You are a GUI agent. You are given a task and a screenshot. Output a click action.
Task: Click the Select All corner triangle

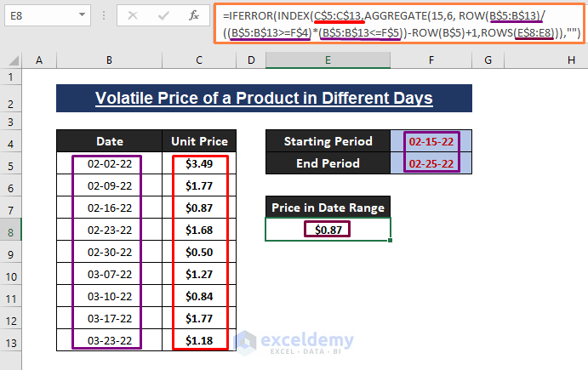tap(11, 60)
